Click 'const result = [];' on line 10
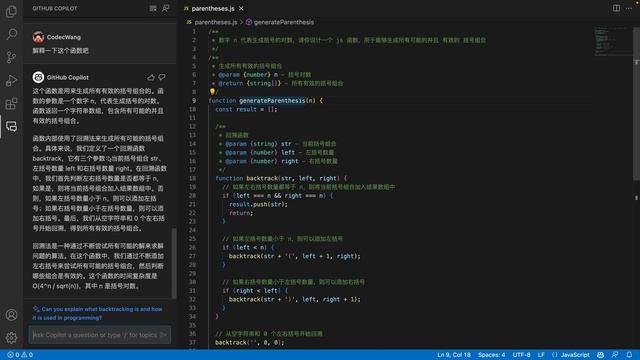 (x=246, y=109)
